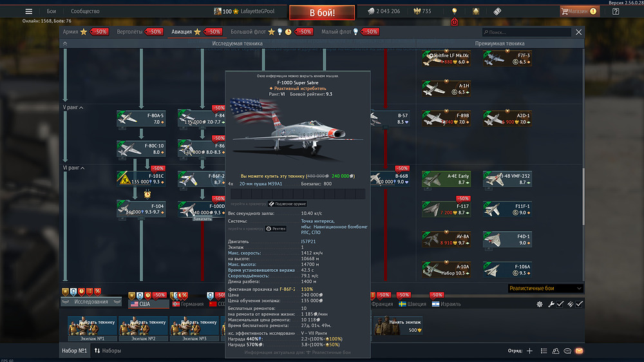Open the Бои menu

tap(51, 12)
